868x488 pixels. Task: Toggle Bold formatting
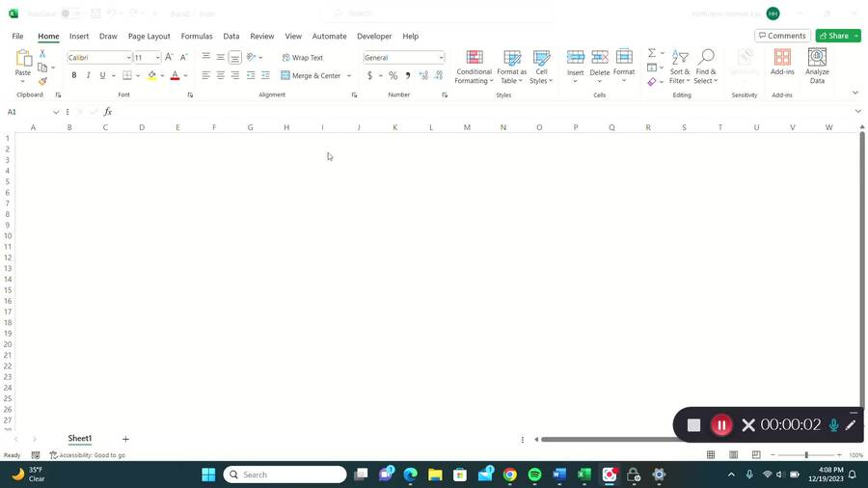point(73,75)
